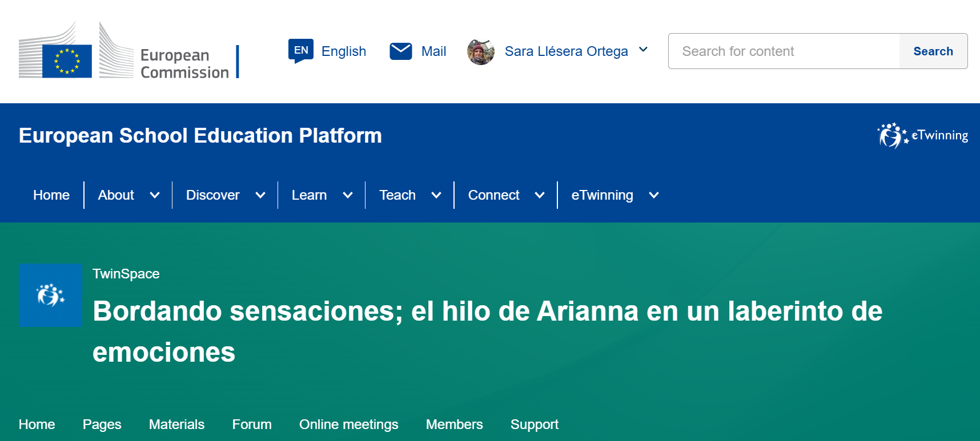Switch to the Materials tab
Image resolution: width=980 pixels, height=441 pixels.
pos(176,424)
